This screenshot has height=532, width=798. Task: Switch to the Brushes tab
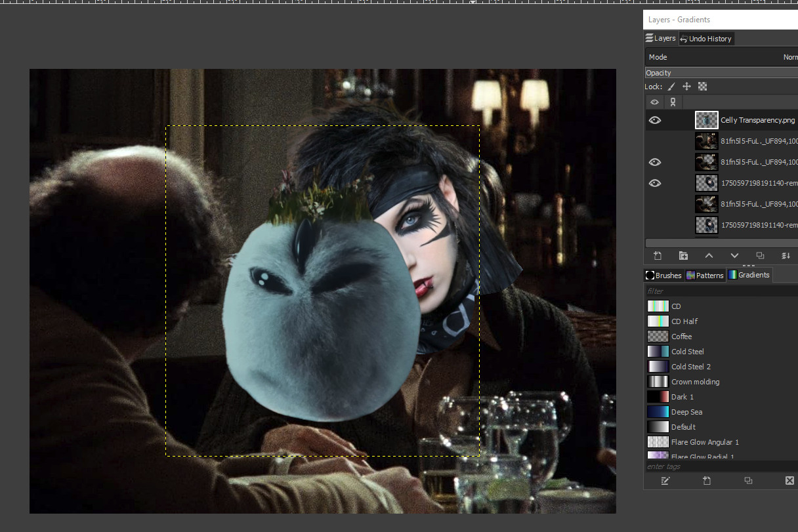[663, 275]
